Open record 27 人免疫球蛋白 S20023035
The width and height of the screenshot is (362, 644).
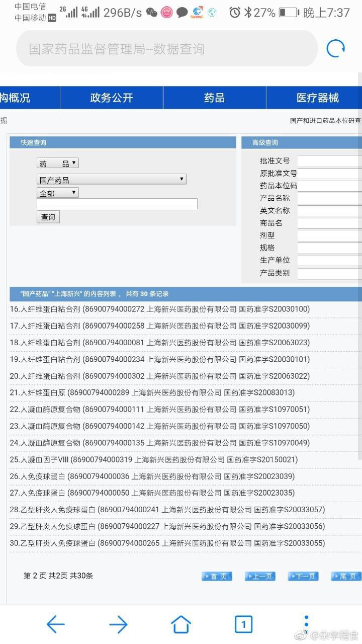click(x=152, y=493)
